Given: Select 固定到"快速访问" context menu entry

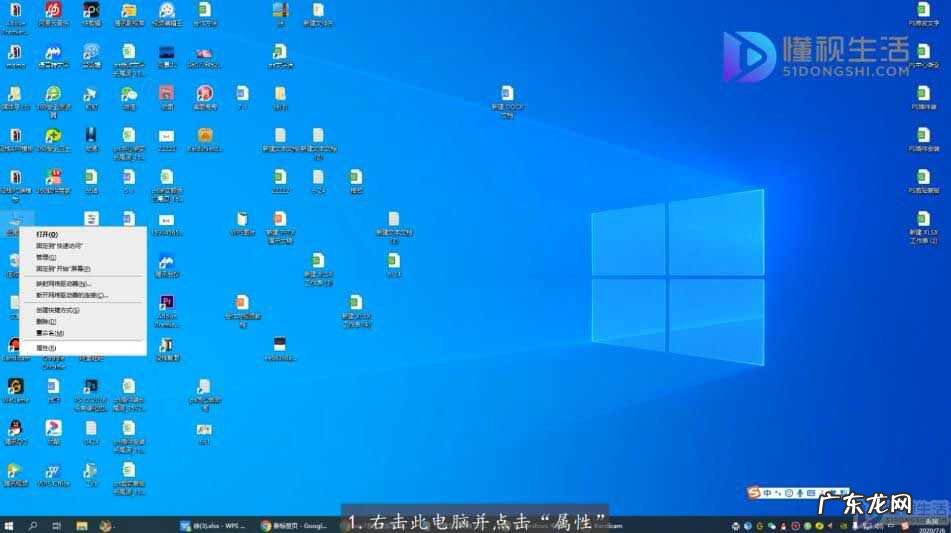Looking at the screenshot, I should [x=83, y=246].
